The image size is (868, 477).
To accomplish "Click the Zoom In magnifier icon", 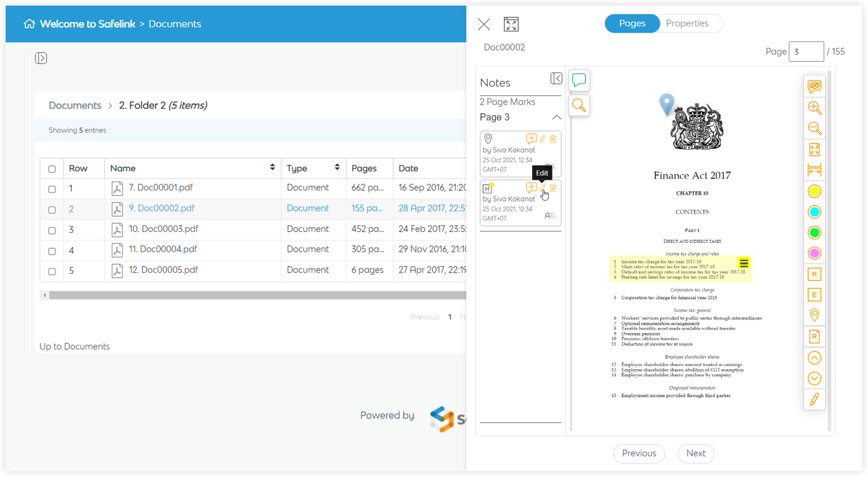I will (814, 107).
